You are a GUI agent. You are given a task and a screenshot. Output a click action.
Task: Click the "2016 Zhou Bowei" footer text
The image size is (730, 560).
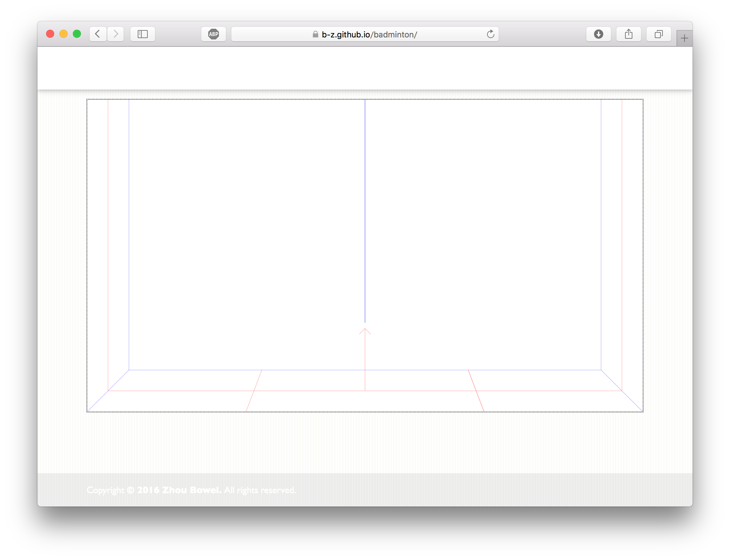click(x=179, y=490)
